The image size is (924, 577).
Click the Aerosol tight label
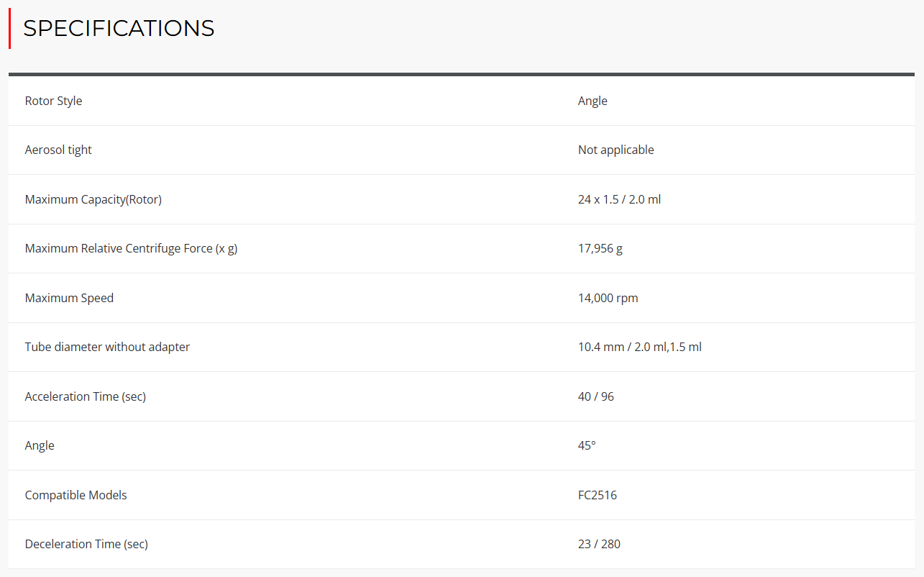tap(58, 150)
